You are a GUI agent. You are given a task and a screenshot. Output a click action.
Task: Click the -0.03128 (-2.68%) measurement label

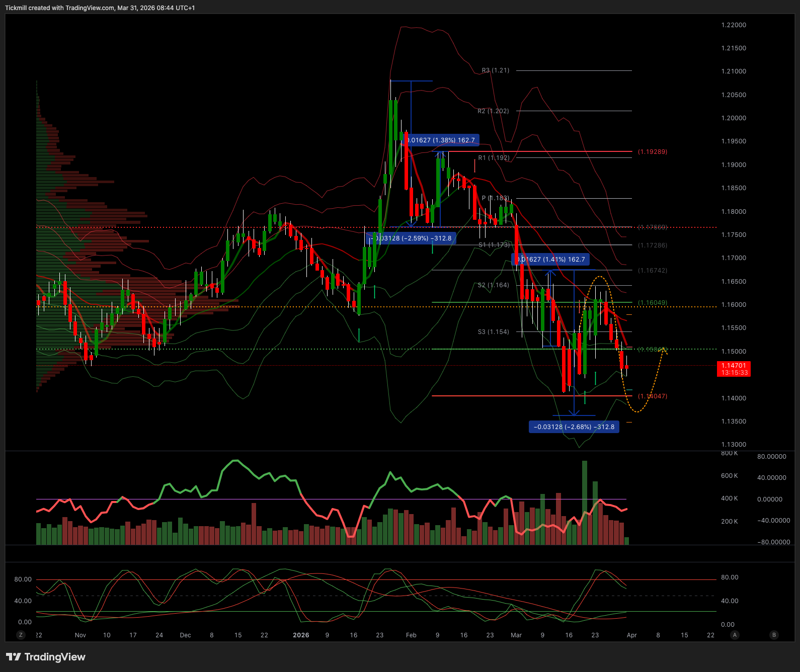(x=574, y=427)
